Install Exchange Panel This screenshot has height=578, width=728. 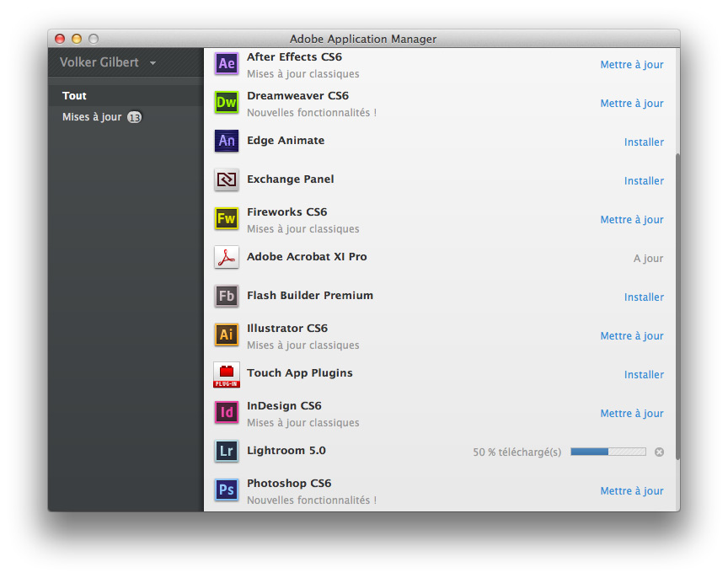(x=644, y=180)
